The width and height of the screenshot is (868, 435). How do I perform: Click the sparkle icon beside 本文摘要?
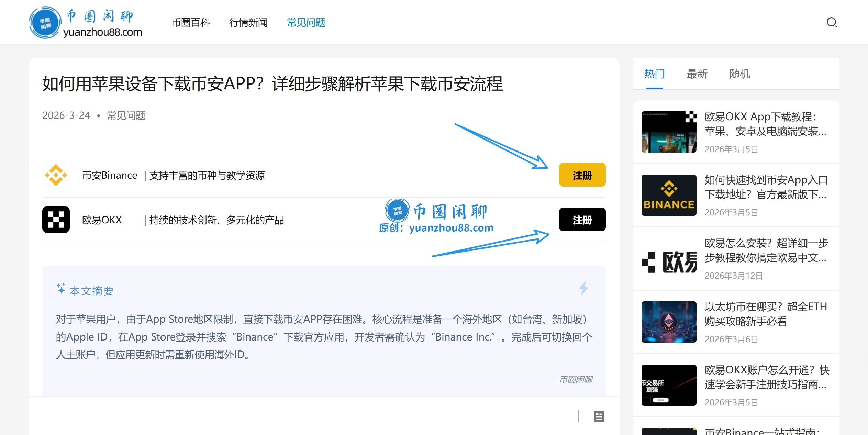coord(61,289)
